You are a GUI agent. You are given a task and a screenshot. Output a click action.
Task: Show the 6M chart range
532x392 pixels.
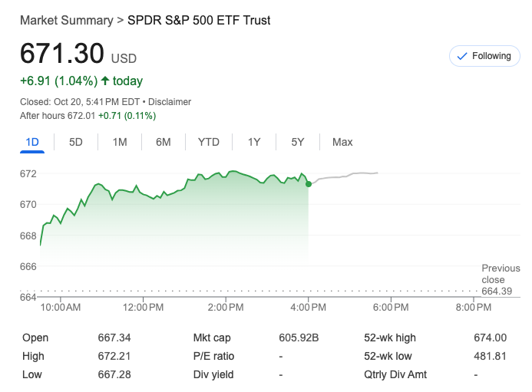click(x=164, y=142)
